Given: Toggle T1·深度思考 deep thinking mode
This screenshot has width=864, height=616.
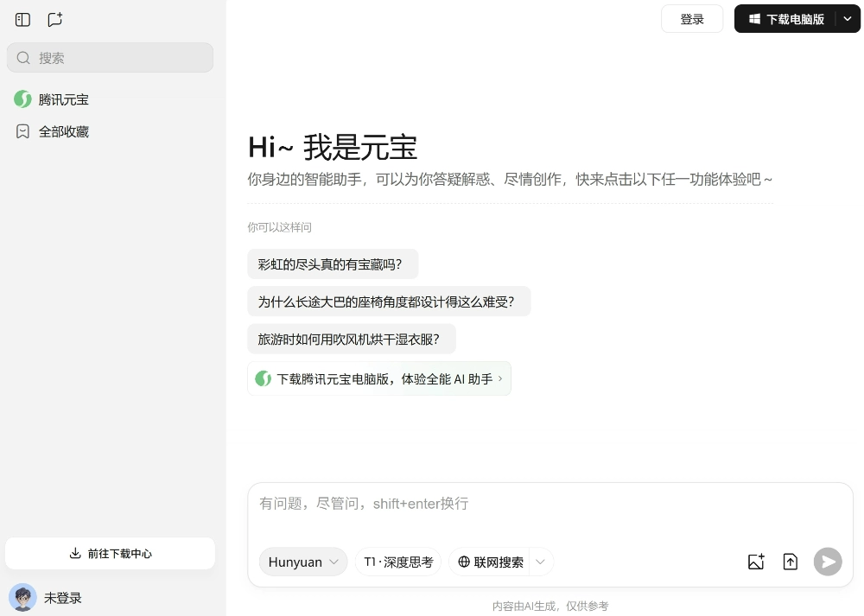Looking at the screenshot, I should coord(398,562).
